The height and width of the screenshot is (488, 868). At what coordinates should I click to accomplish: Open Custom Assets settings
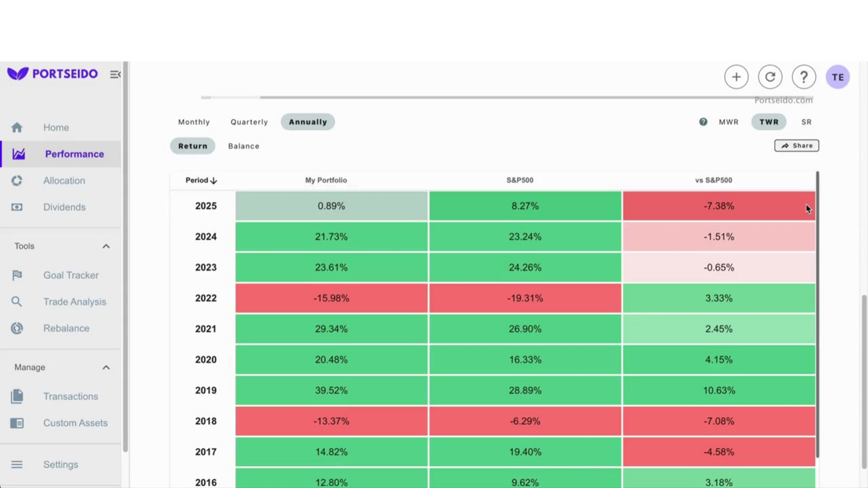point(75,423)
